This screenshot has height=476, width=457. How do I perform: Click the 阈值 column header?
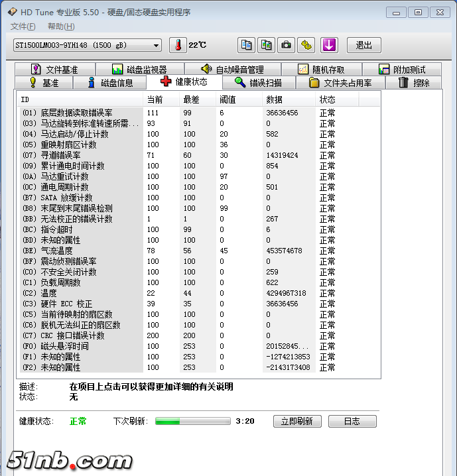coord(239,99)
